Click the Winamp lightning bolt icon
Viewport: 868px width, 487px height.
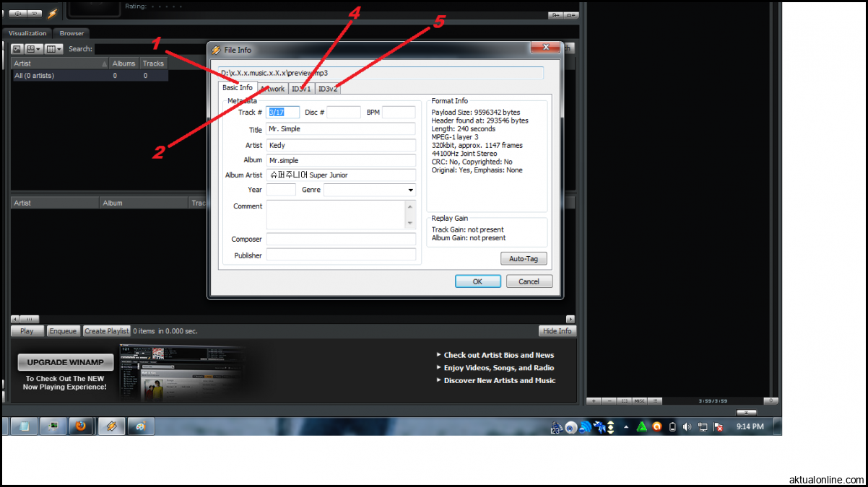click(53, 14)
